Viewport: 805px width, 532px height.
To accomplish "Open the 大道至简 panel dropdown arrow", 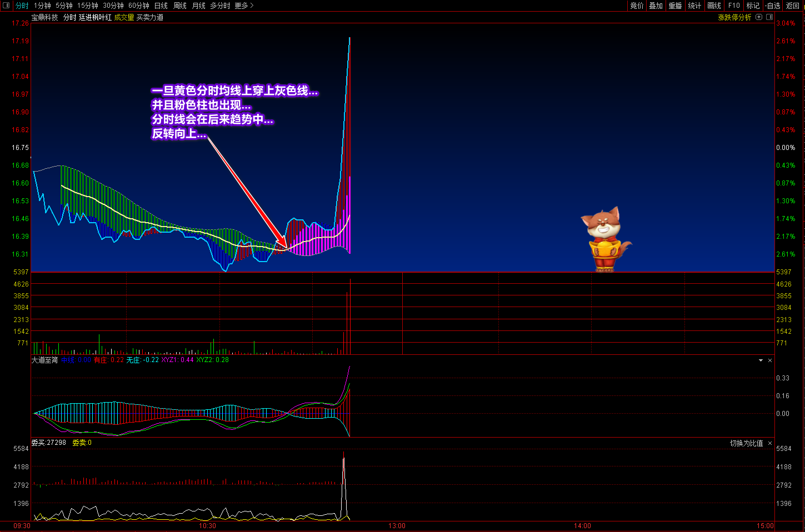I will (761, 360).
